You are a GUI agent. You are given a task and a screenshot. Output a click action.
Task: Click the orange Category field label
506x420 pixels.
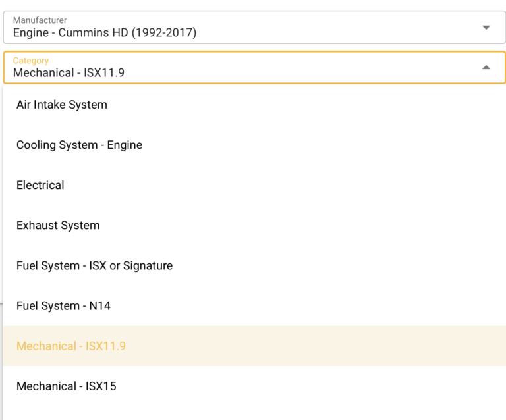31,61
